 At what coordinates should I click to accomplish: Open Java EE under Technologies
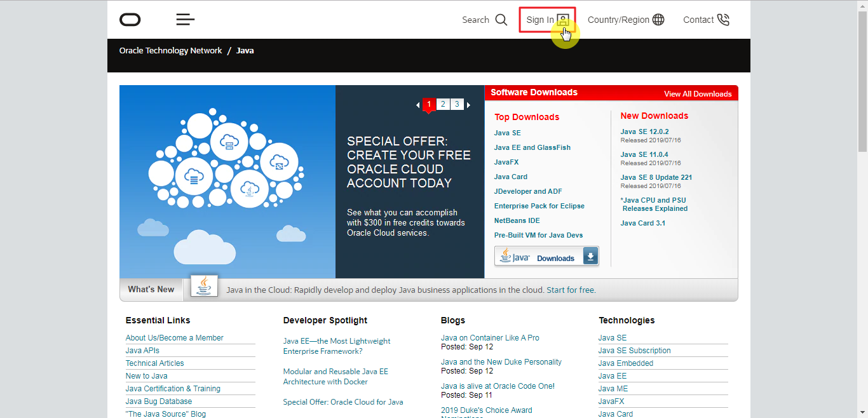[613, 376]
